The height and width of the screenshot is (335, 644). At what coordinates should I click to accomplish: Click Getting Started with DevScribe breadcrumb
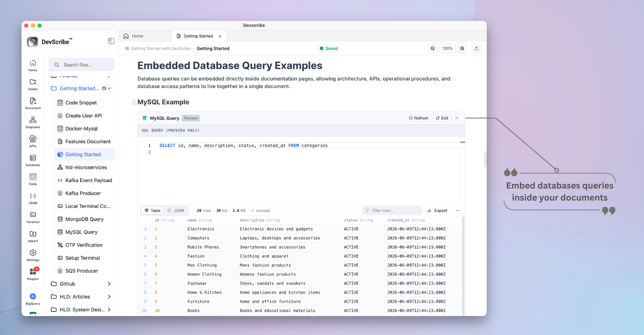161,49
